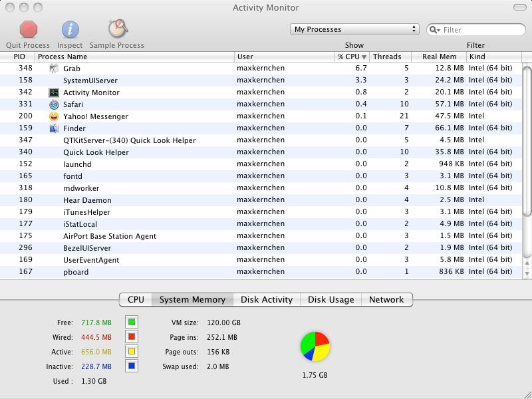The width and height of the screenshot is (532, 399).
Task: Select the Grab process icon
Action: point(54,68)
